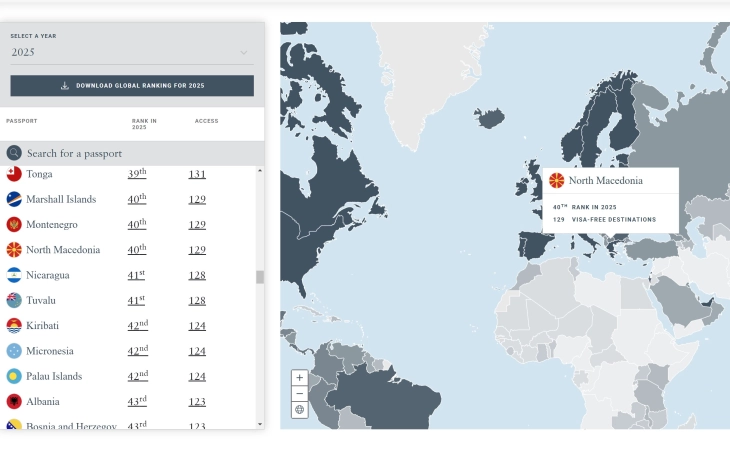Click the Montenegro flag icon

(14, 225)
